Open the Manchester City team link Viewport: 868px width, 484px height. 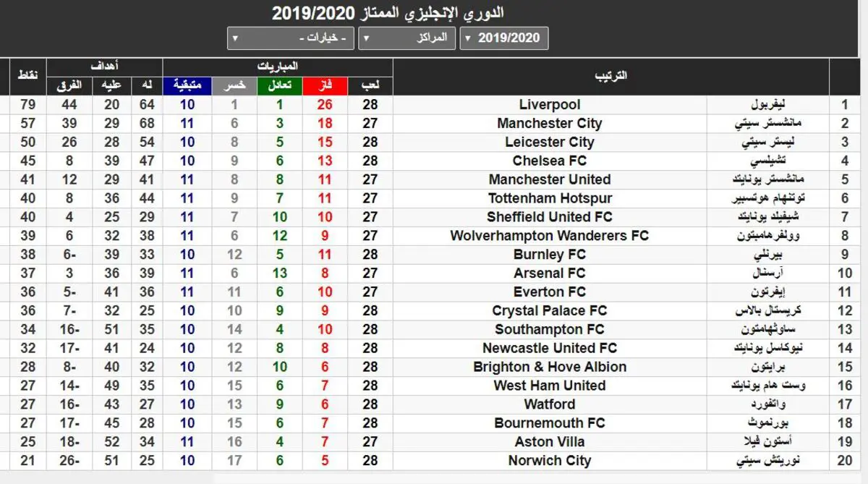(x=550, y=124)
